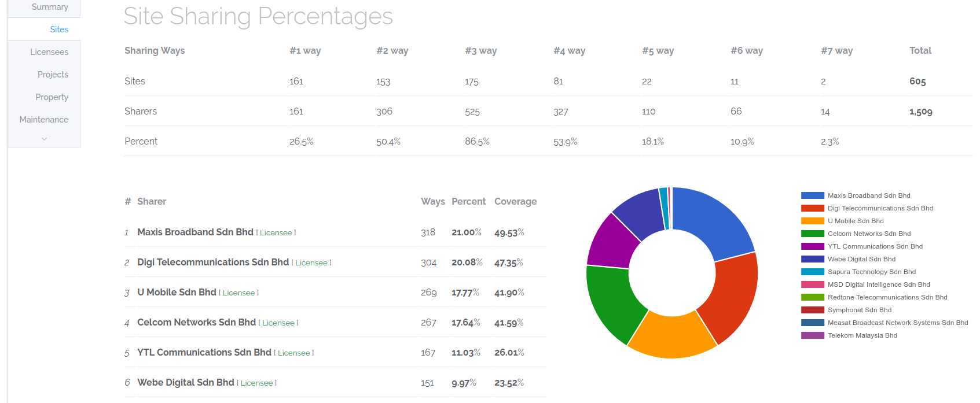Click the Coverage column header
The width and height of the screenshot is (980, 403).
[x=515, y=201]
